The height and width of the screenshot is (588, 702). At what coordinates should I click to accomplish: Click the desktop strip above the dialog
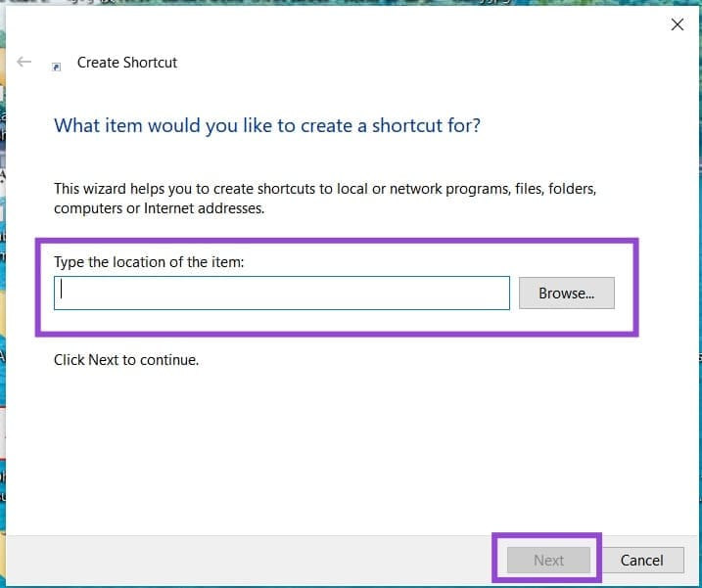coord(350,2)
